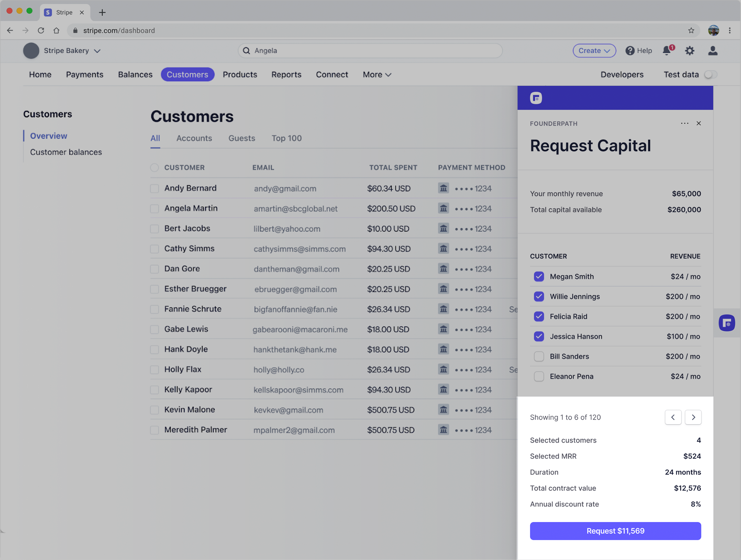741x560 pixels.
Task: Open the Create dropdown
Action: coord(594,50)
